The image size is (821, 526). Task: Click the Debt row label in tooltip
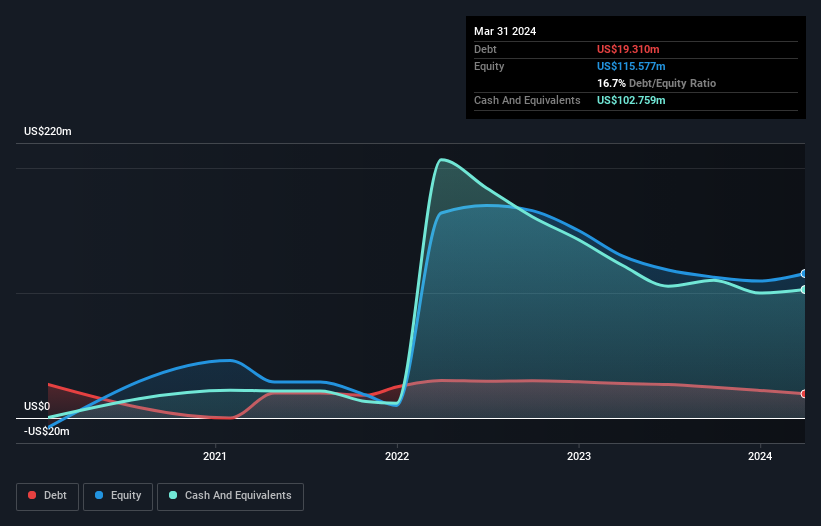click(x=485, y=49)
